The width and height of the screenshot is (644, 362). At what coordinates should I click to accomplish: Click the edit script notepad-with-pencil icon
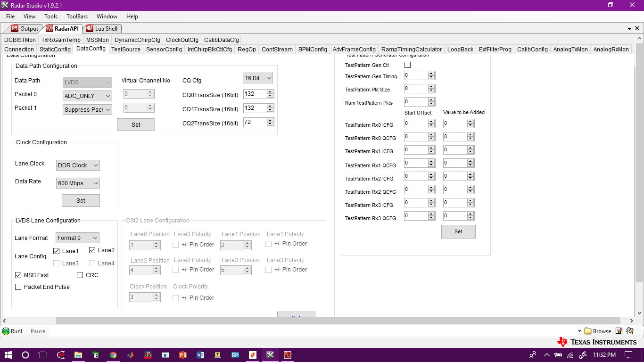click(619, 331)
